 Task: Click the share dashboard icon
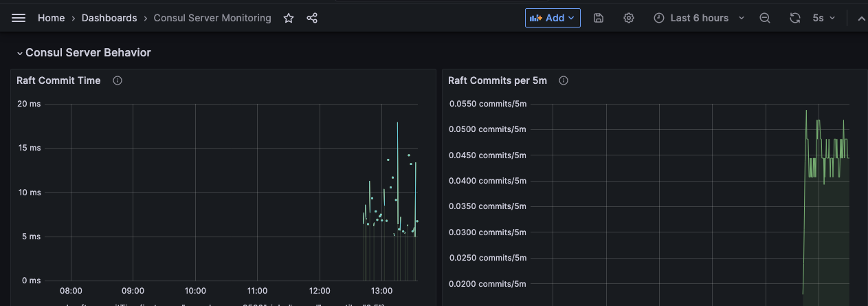tap(312, 18)
